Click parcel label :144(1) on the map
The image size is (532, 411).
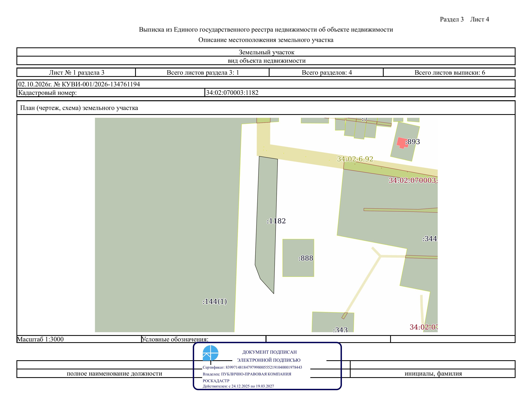215,301
